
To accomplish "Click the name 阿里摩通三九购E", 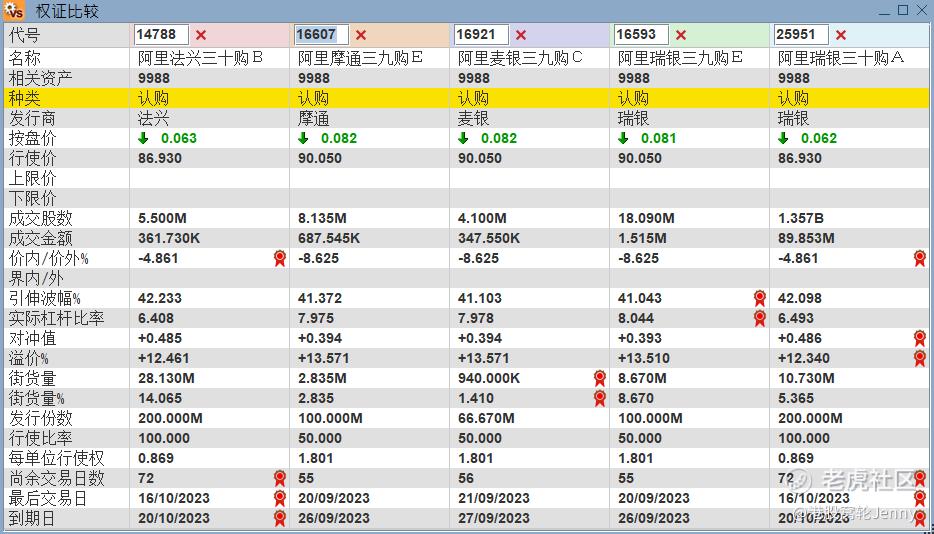I will (360, 58).
